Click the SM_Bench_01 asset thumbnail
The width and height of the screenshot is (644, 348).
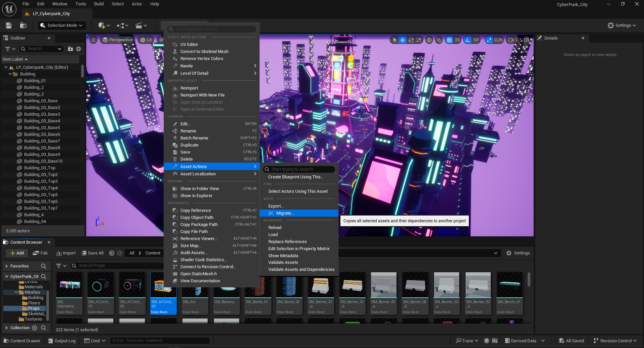(509, 285)
